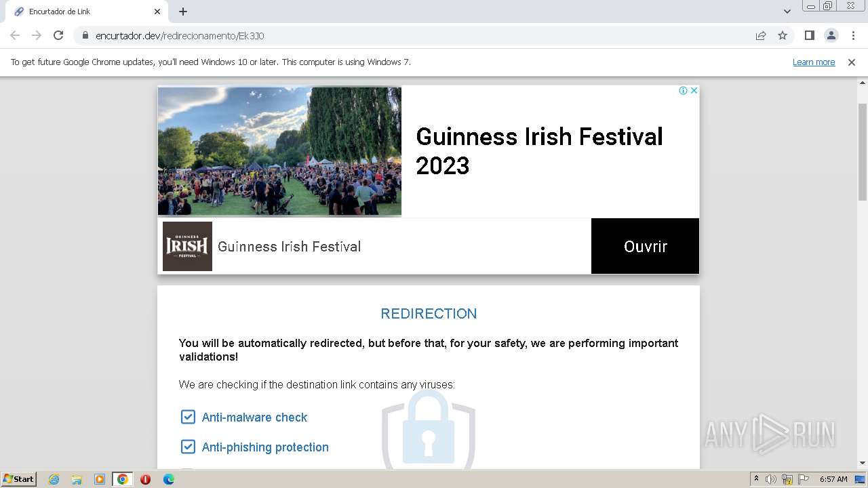
Task: Toggle Anti-phishing protection checkbox
Action: [188, 447]
